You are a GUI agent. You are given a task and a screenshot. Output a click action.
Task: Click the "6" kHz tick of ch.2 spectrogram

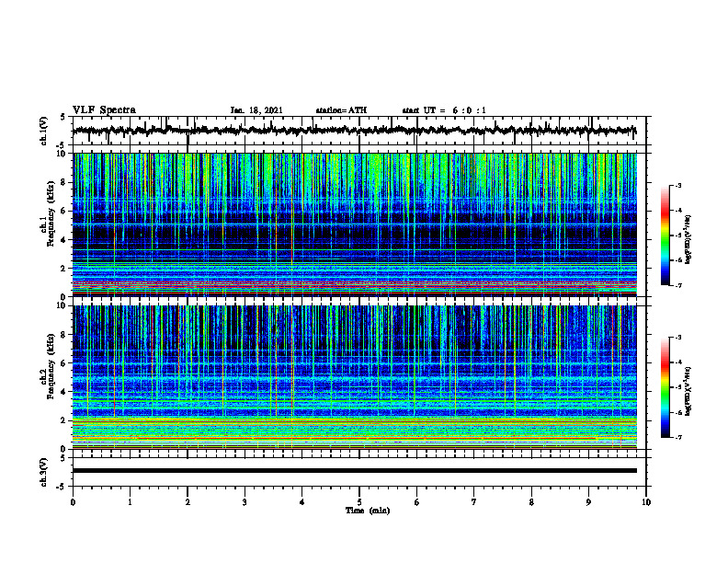64,362
